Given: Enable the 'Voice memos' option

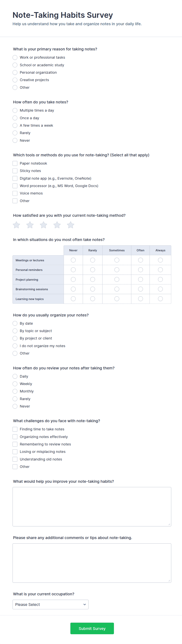Looking at the screenshot, I should point(15,193).
